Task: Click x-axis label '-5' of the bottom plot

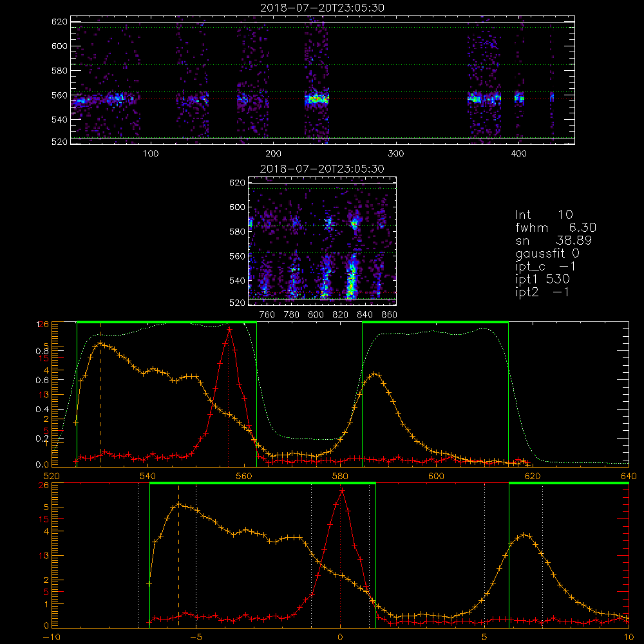Action: tap(196, 638)
